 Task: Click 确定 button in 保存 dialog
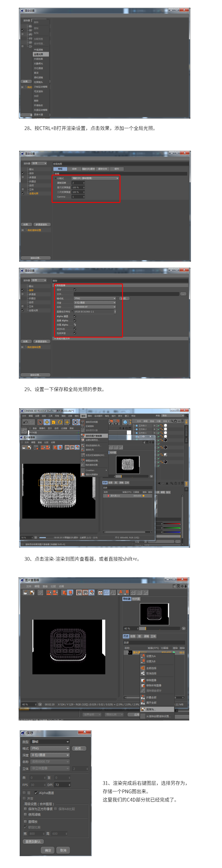click(48, 850)
